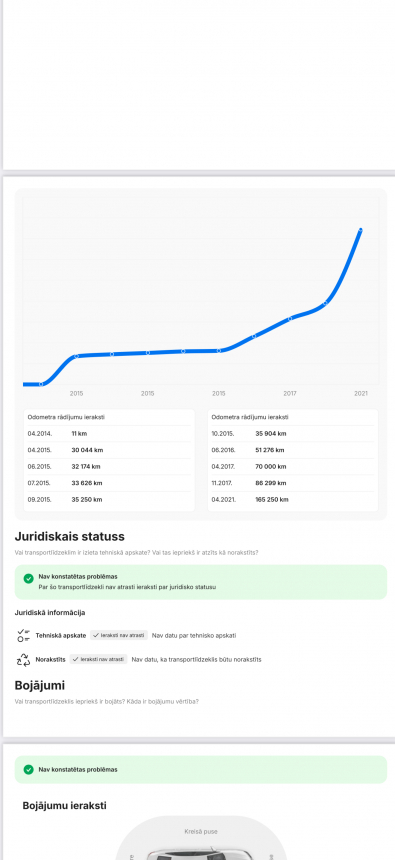Select the 04.2021. 165 250 km odometer record
Viewport: 395px width, 860px height.
click(293, 500)
